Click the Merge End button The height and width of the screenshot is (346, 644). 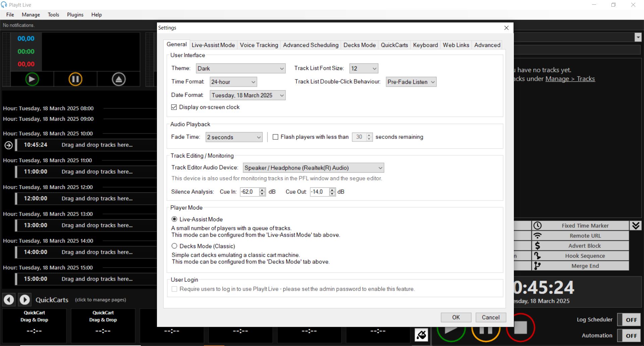pyautogui.click(x=580, y=266)
